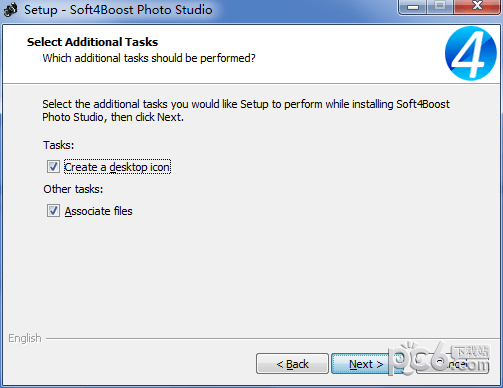
Task: Click the "Other tasks:" group label
Action: pos(73,189)
